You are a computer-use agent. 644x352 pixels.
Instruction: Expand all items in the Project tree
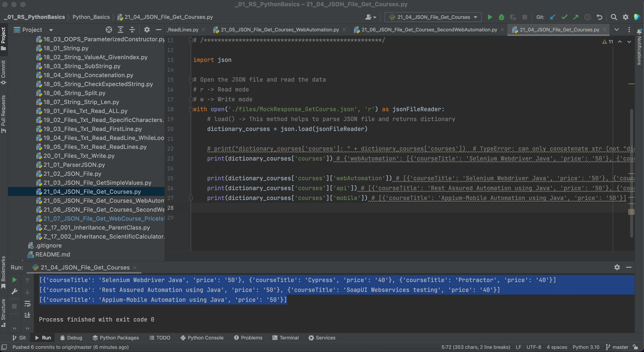click(x=121, y=30)
